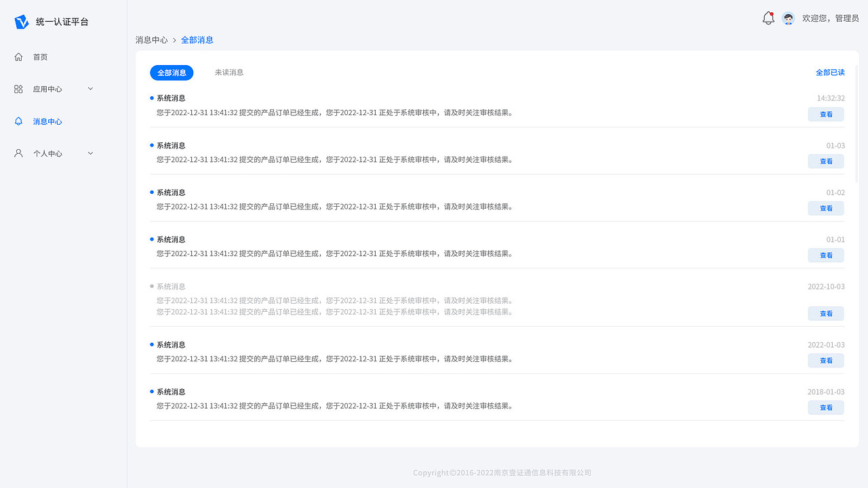The height and width of the screenshot is (488, 868).
Task: Expand the 个人中心 chevron
Action: (90, 153)
